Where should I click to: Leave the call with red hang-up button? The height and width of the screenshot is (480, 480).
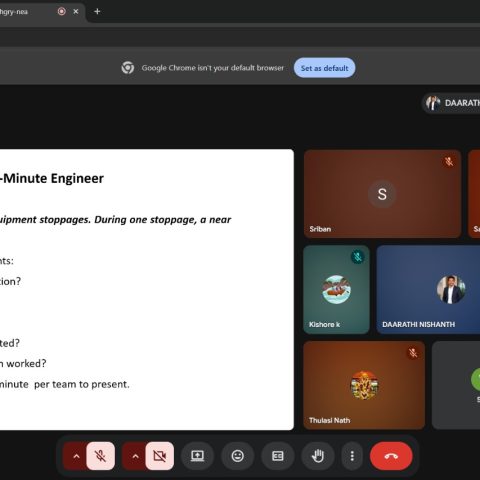click(391, 456)
